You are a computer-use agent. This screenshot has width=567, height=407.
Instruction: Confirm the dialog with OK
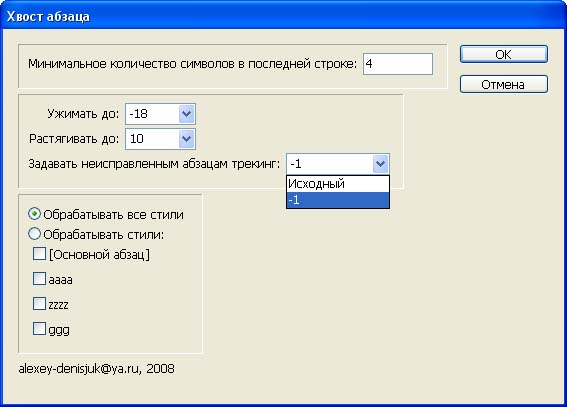point(504,54)
